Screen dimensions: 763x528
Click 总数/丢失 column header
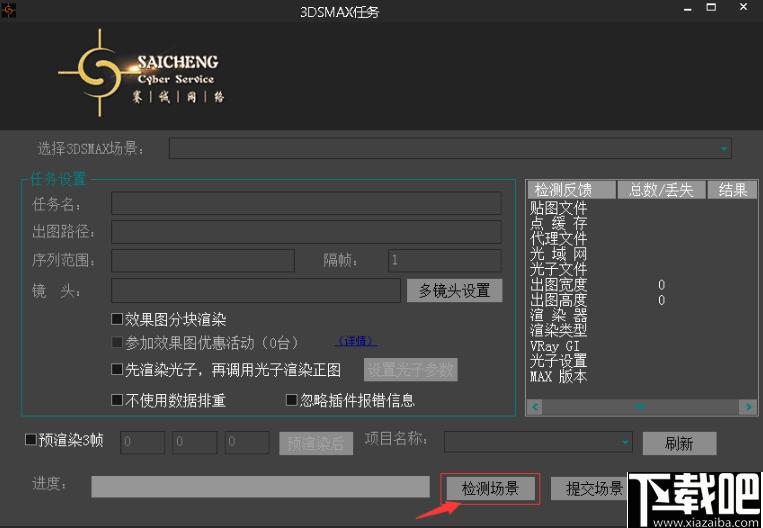661,190
